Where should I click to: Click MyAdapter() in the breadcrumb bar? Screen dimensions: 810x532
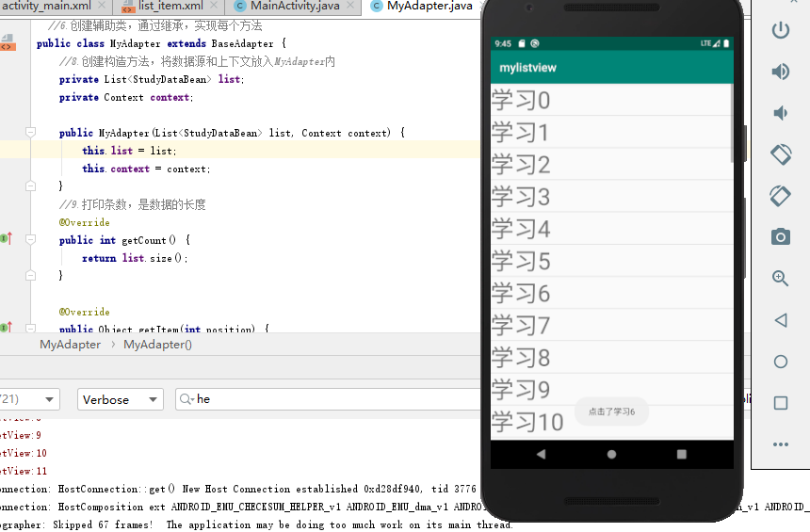pyautogui.click(x=157, y=345)
